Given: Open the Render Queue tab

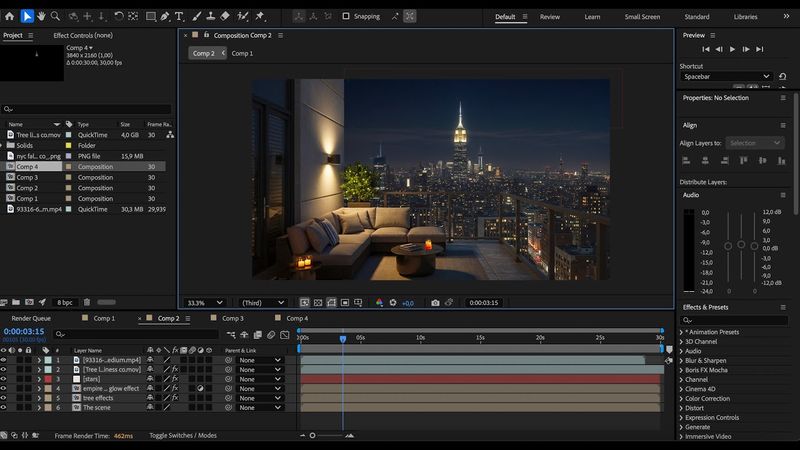Looking at the screenshot, I should (x=31, y=318).
